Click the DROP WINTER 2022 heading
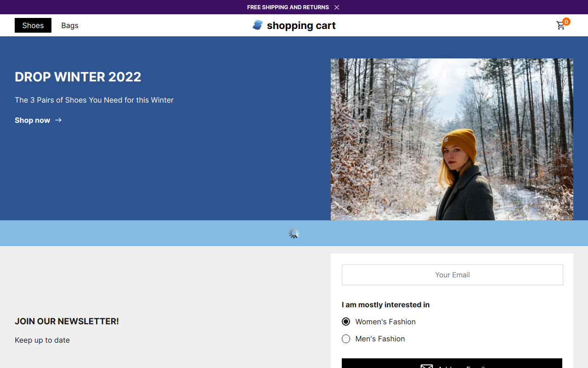 tap(78, 77)
